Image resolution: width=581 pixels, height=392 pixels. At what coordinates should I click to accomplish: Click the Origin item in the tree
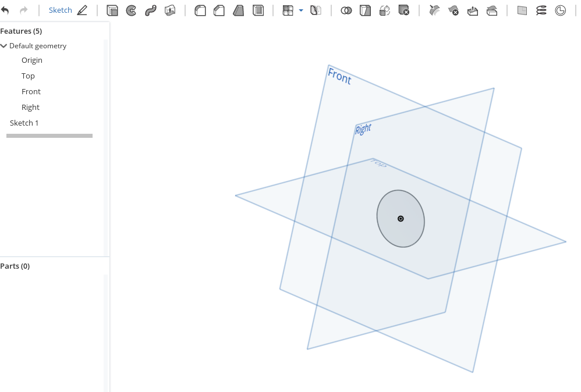[x=32, y=60]
